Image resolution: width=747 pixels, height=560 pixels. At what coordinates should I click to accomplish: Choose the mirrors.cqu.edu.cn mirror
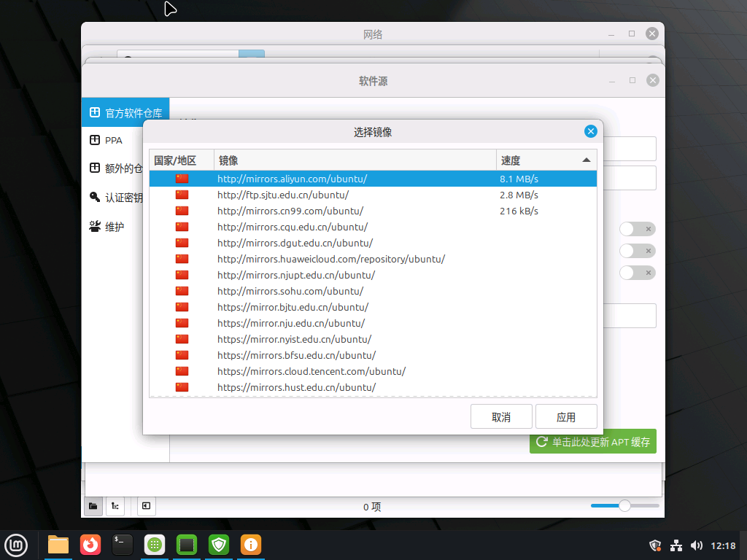[373, 227]
